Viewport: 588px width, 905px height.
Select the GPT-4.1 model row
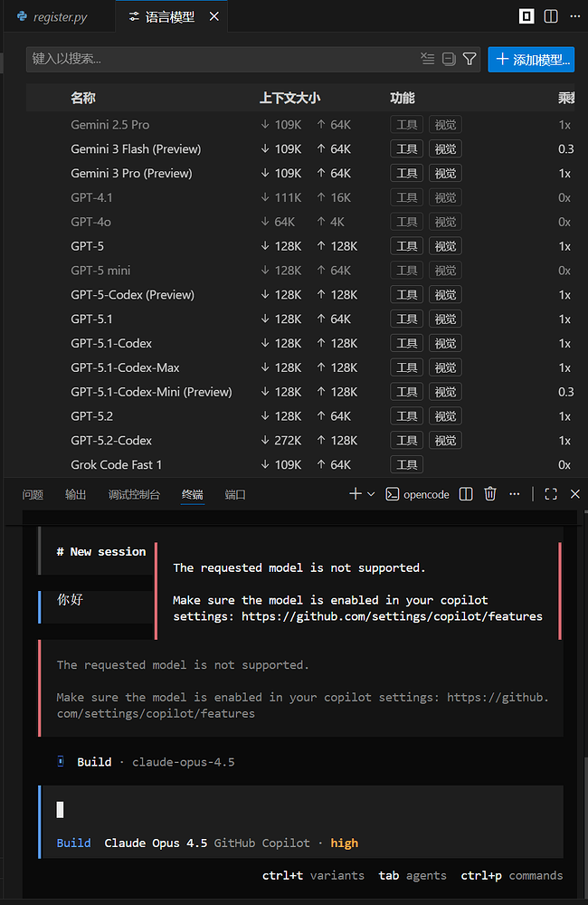pyautogui.click(x=300, y=197)
